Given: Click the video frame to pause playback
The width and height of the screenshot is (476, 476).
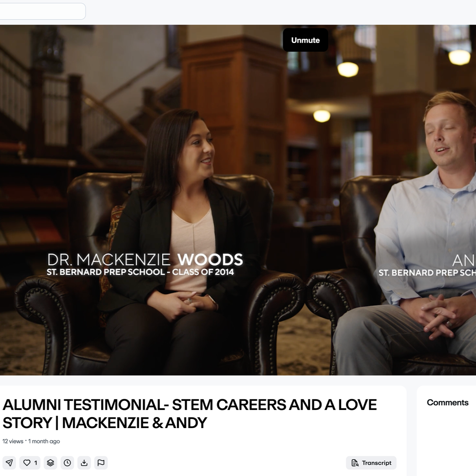Looking at the screenshot, I should [238, 200].
